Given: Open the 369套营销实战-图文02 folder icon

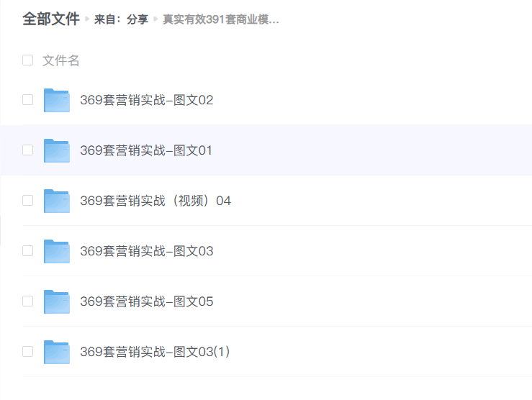Looking at the screenshot, I should 57,101.
